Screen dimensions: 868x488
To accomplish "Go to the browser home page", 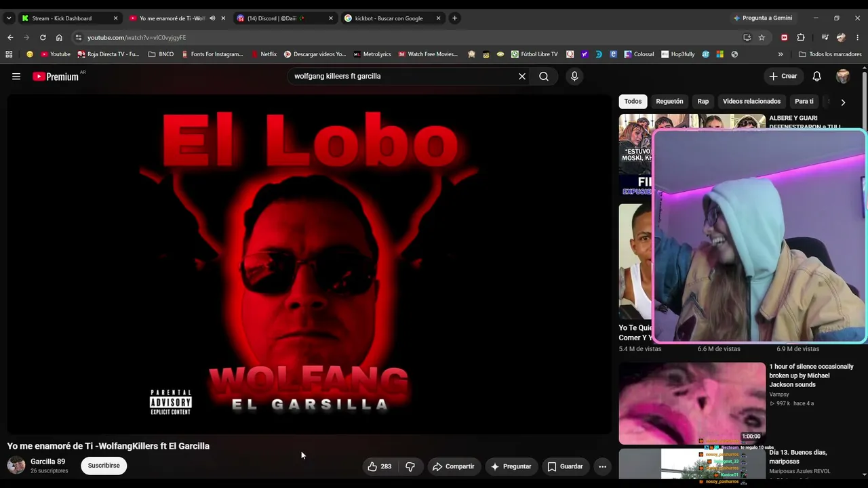I will pos(59,37).
